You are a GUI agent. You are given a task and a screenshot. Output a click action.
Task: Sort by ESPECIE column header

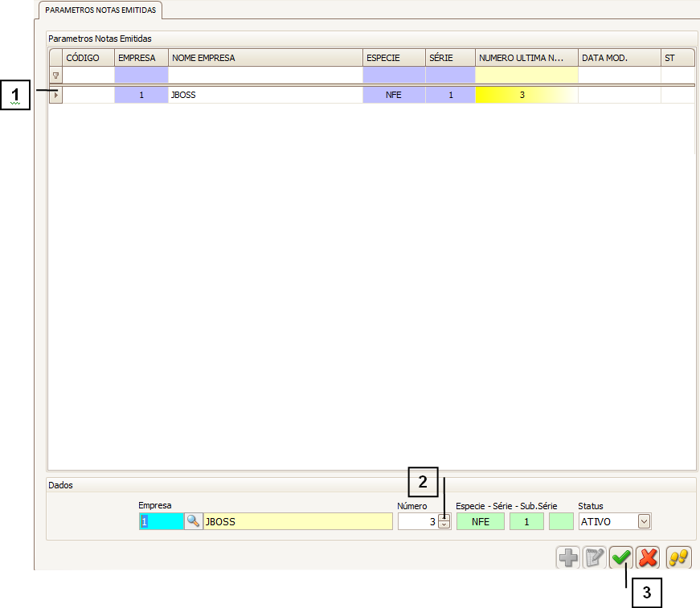394,58
